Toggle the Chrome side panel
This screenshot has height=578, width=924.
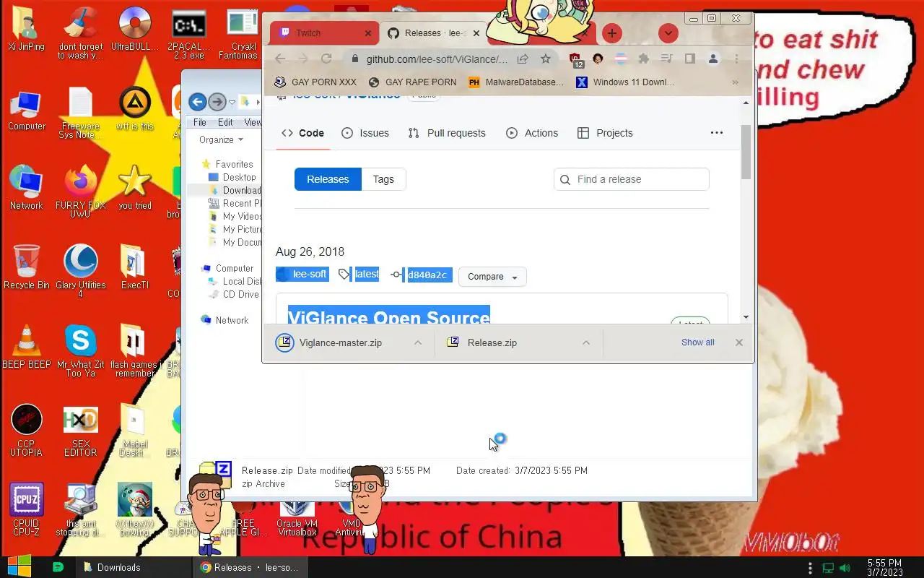[689, 59]
